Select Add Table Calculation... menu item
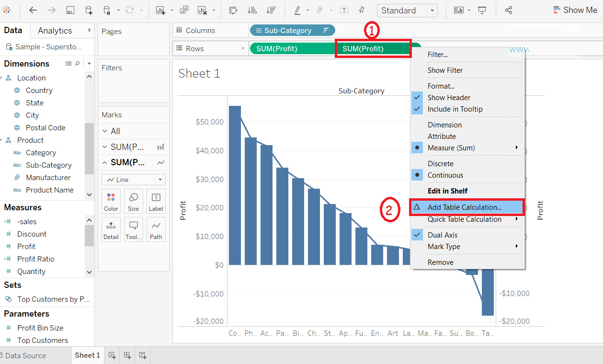 tap(467, 207)
